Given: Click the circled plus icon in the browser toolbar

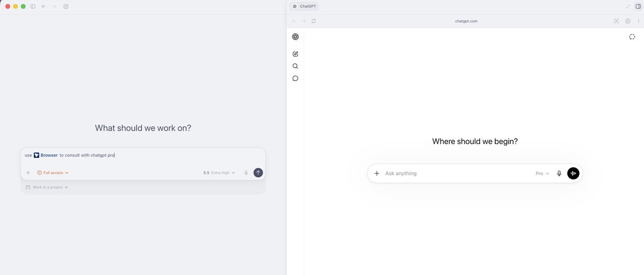Looking at the screenshot, I should click(627, 21).
